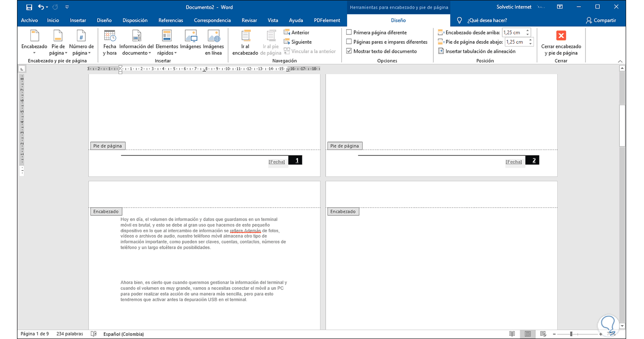The height and width of the screenshot is (339, 644).
Task: Click the Solvetic Internet account name
Action: (514, 7)
